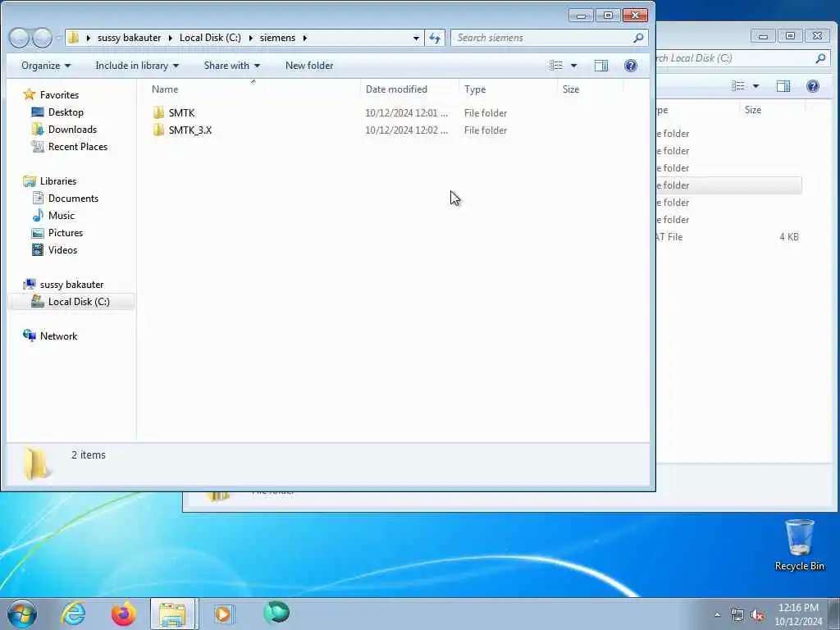The image size is (840, 630).
Task: Select Libraries in the navigation pane
Action: 58,181
